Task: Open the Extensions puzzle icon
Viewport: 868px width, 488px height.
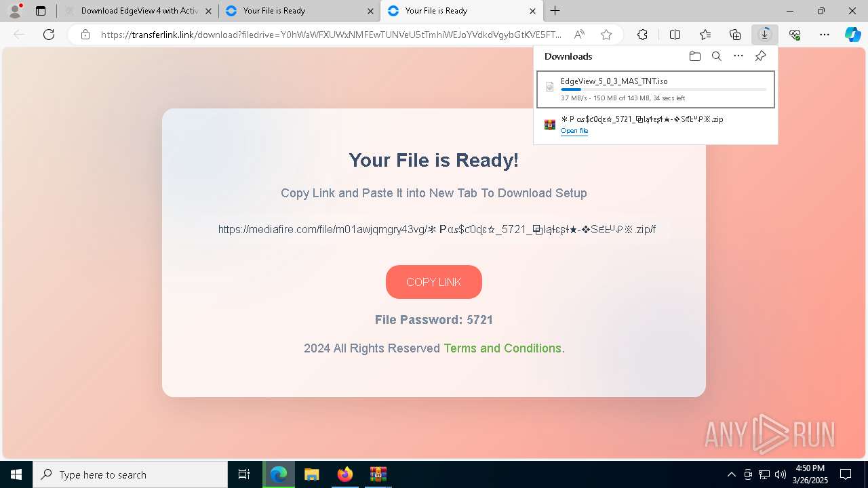Action: click(642, 35)
